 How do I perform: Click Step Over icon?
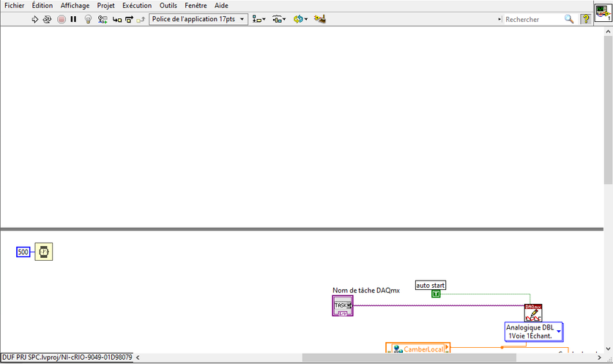tap(129, 19)
